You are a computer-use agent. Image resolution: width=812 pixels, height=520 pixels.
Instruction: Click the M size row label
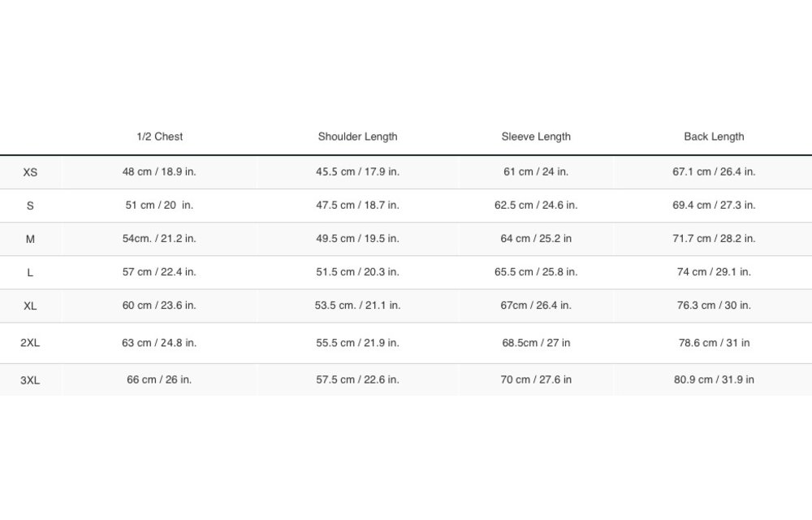pyautogui.click(x=30, y=239)
